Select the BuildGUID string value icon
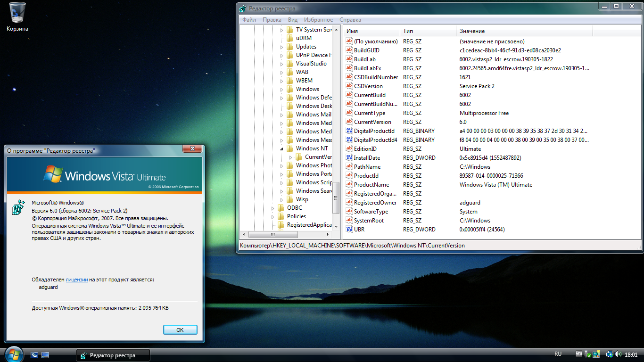Image resolution: width=644 pixels, height=362 pixels. [349, 50]
